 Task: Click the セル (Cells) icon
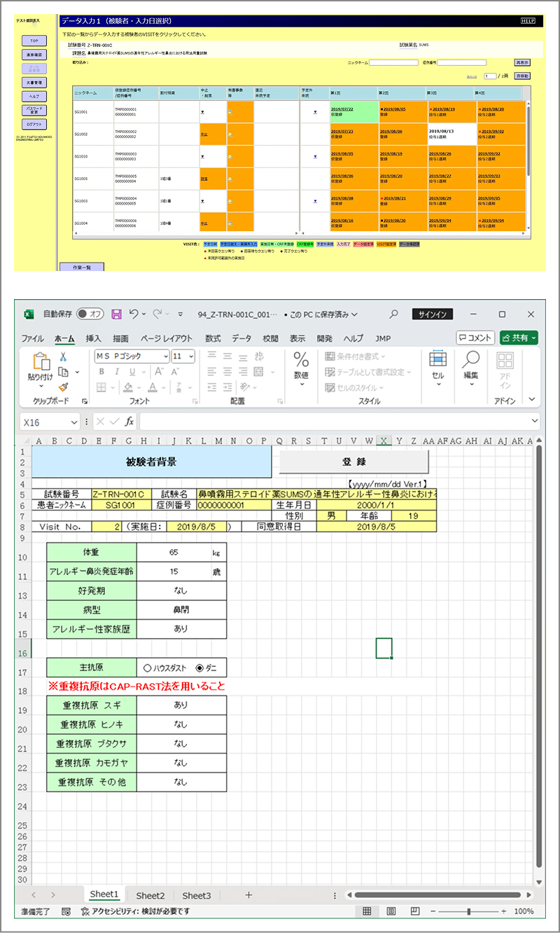(437, 361)
